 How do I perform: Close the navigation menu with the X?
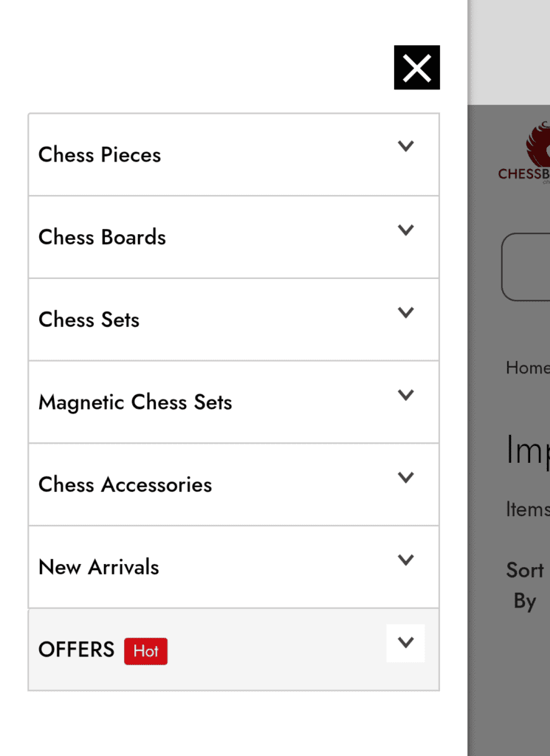click(416, 68)
